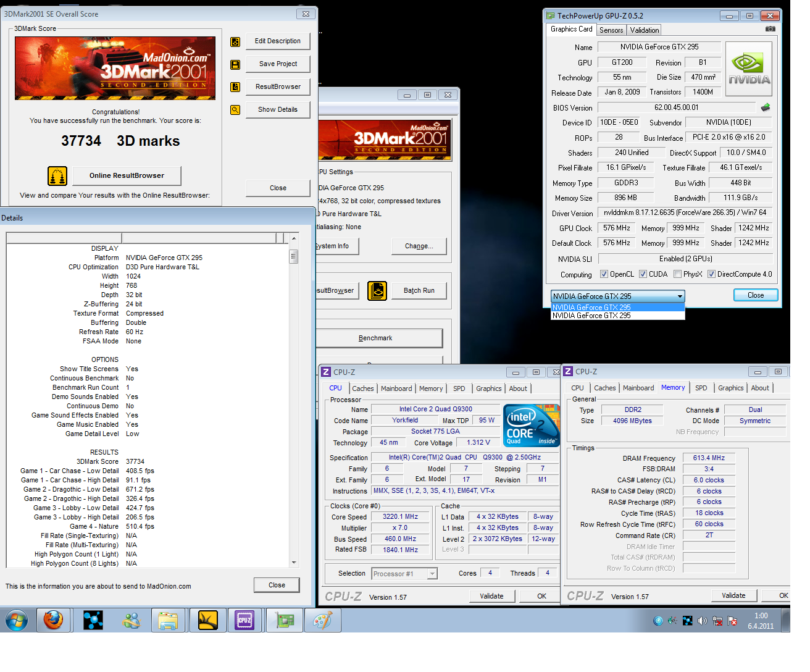Click the network tray icon
This screenshot has width=810, height=672.
click(717, 621)
